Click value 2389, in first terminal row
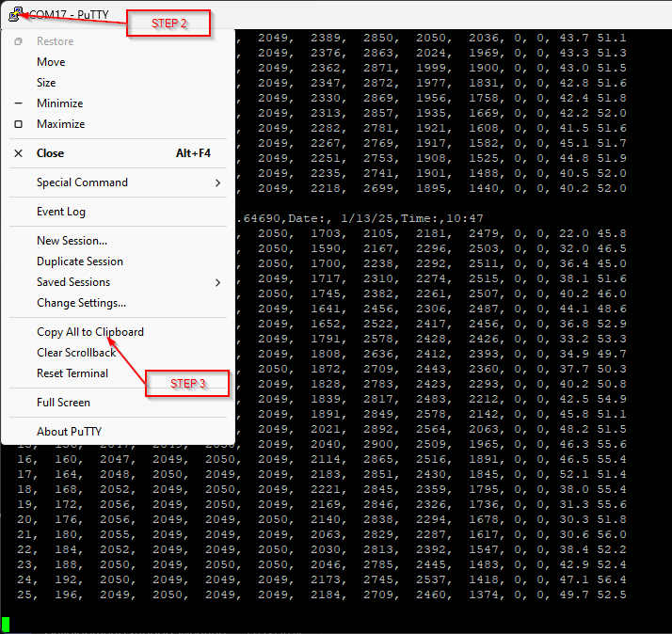Image resolution: width=672 pixels, height=634 pixels. 328,39
